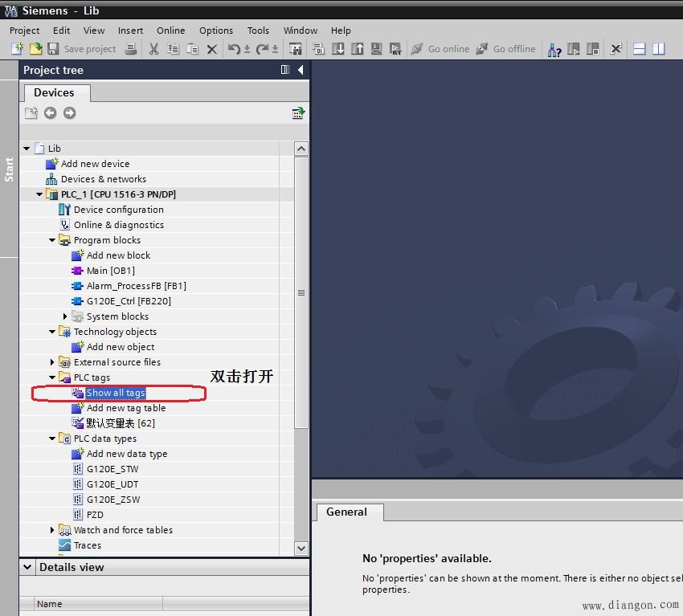Click the Start simulation icon
This screenshot has height=616, width=683.
tap(376, 49)
